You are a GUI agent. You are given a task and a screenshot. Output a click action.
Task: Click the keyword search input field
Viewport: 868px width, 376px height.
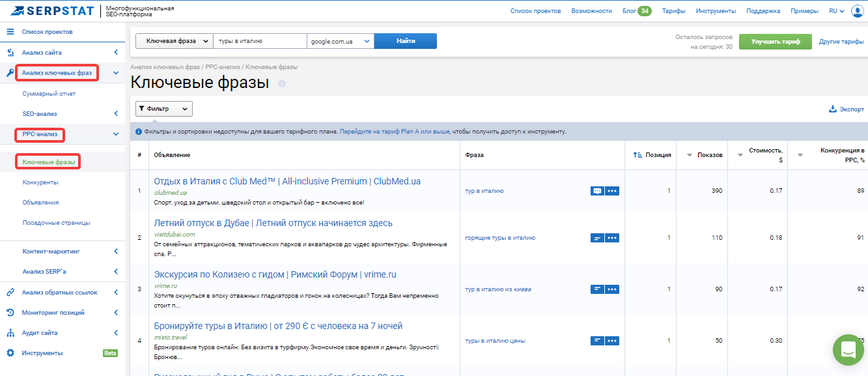pyautogui.click(x=260, y=41)
